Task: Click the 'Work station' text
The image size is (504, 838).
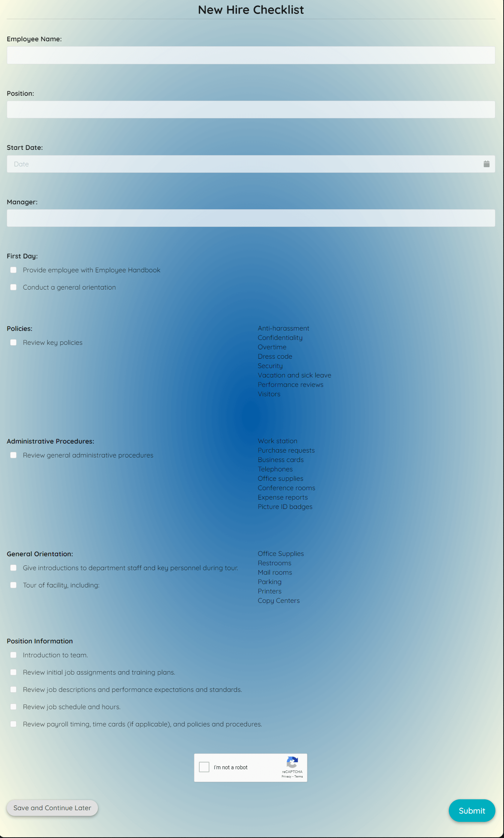Action: (277, 441)
